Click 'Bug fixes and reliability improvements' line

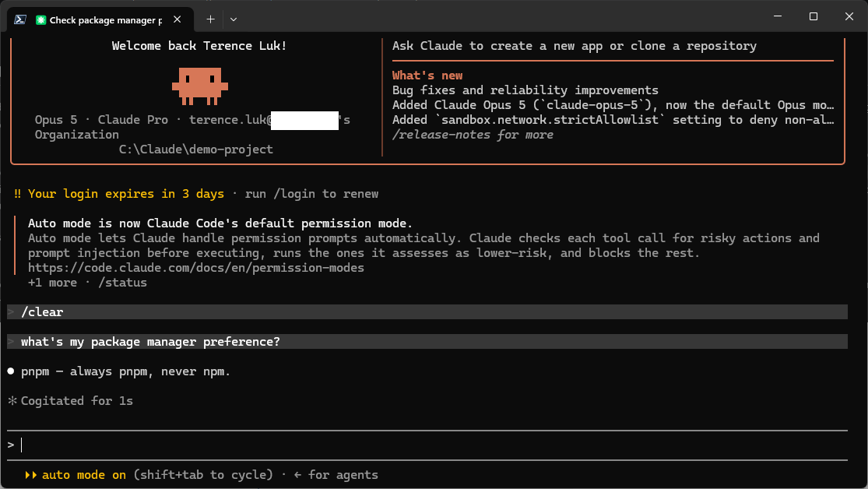(525, 90)
